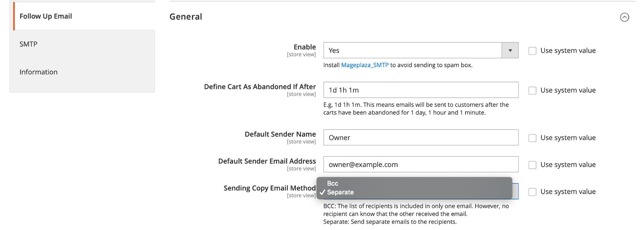Collapse the General section using the circle chevron
This screenshot has width=644, height=230.
click(624, 17)
